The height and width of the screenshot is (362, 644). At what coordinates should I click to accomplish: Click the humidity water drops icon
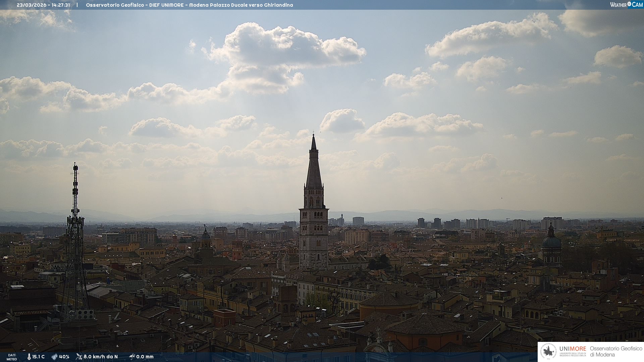[54, 357]
